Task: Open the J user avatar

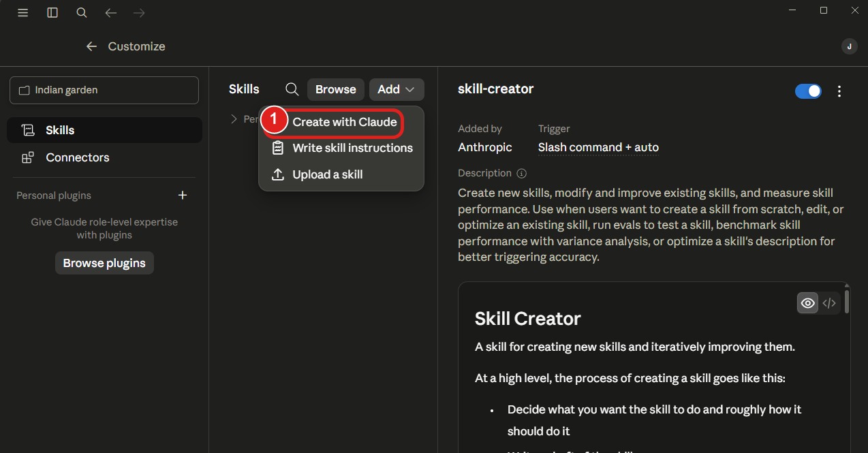Action: tap(849, 46)
